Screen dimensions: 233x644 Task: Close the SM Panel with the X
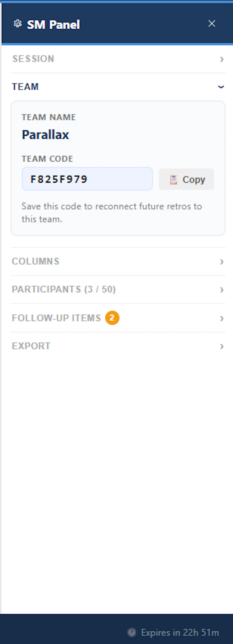pyautogui.click(x=212, y=24)
